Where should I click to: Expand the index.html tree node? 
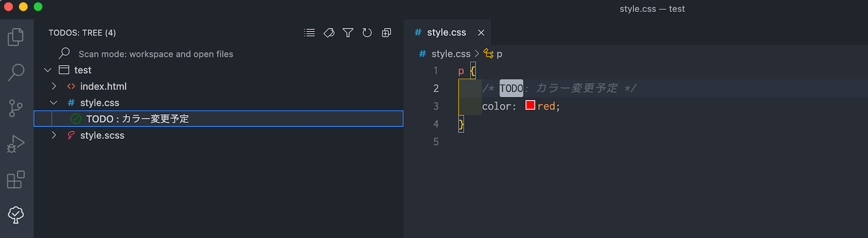pos(54,86)
